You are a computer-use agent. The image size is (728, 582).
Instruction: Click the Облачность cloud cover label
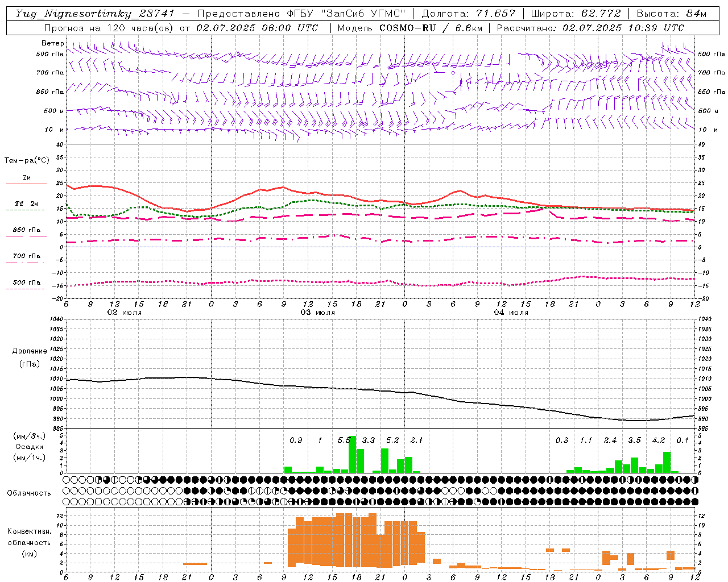pos(29,493)
